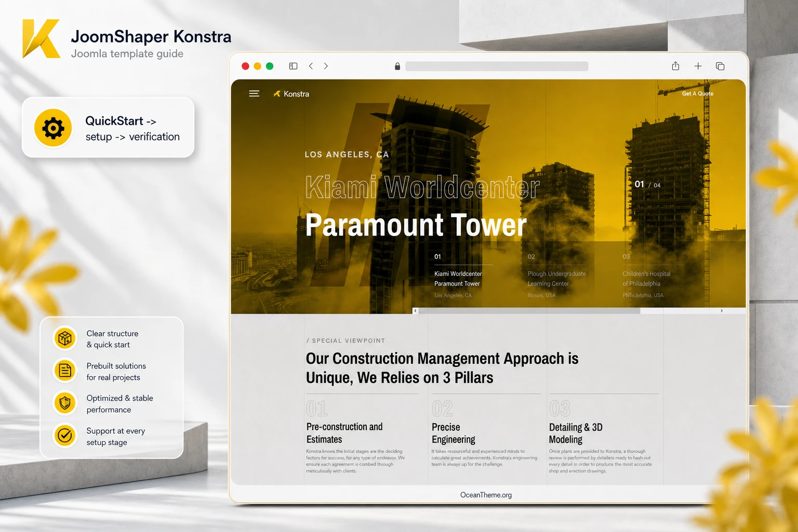
Task: Click the Pre-construction and Estimates heading
Action: pos(344,433)
